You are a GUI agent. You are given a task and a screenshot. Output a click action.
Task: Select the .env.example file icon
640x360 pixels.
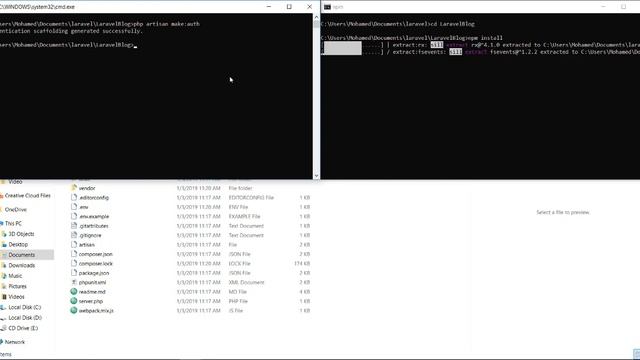74,216
